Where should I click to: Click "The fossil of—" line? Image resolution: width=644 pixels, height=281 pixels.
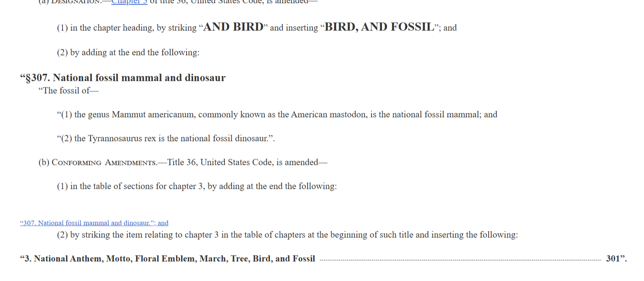[x=69, y=91]
